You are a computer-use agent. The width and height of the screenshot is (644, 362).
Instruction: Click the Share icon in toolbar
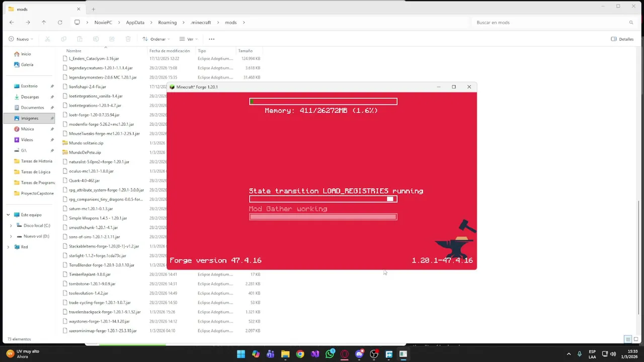point(112,39)
